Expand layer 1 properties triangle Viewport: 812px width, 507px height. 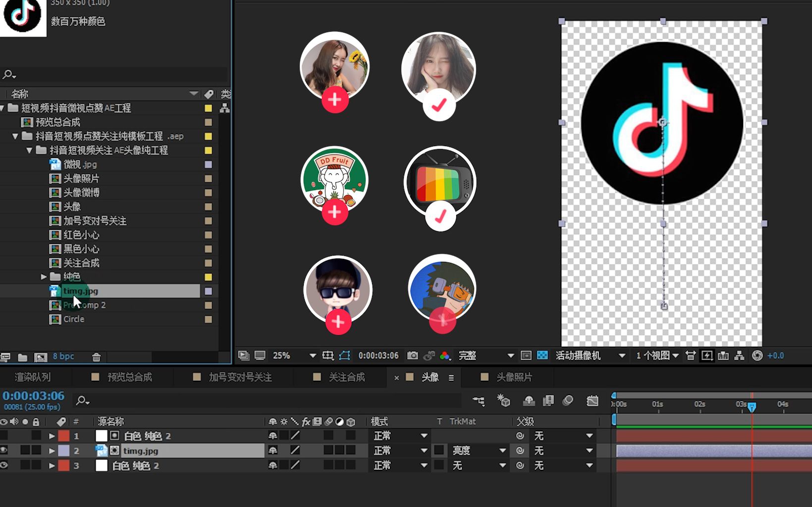coord(52,436)
